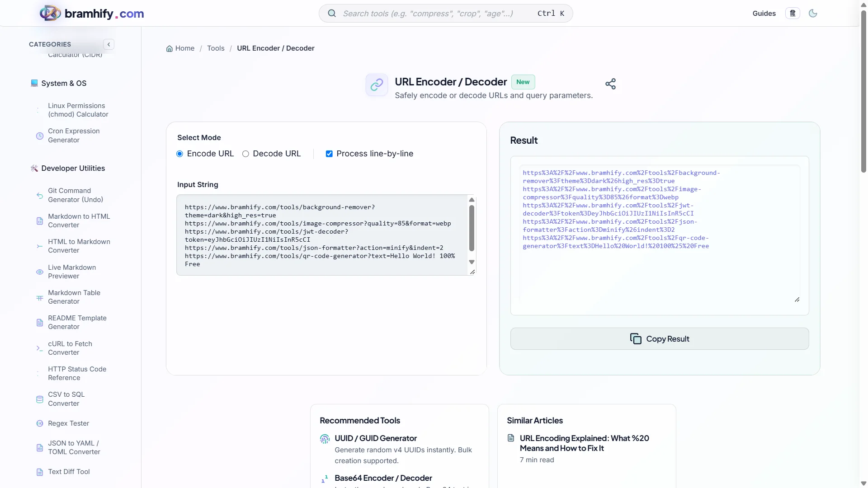Open Base64 Encoder / Decoder link
The height and width of the screenshot is (488, 868).
pos(383,478)
